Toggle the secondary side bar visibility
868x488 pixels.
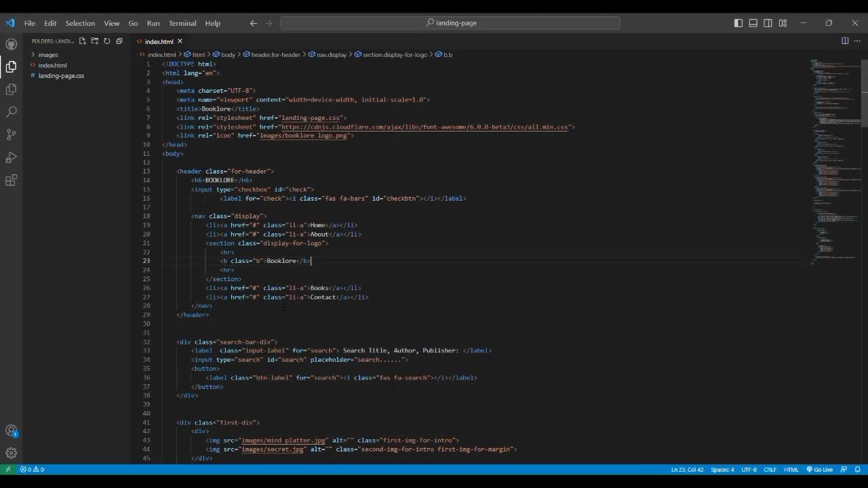coord(768,23)
